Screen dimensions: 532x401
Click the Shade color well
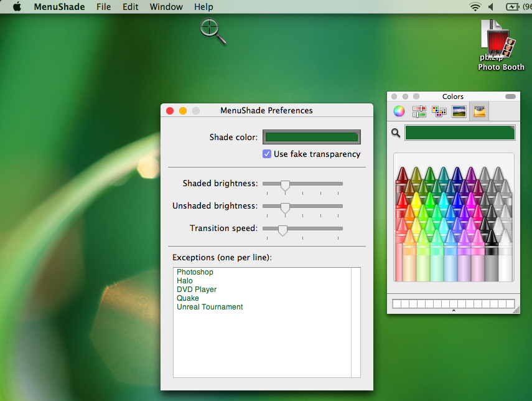[312, 137]
